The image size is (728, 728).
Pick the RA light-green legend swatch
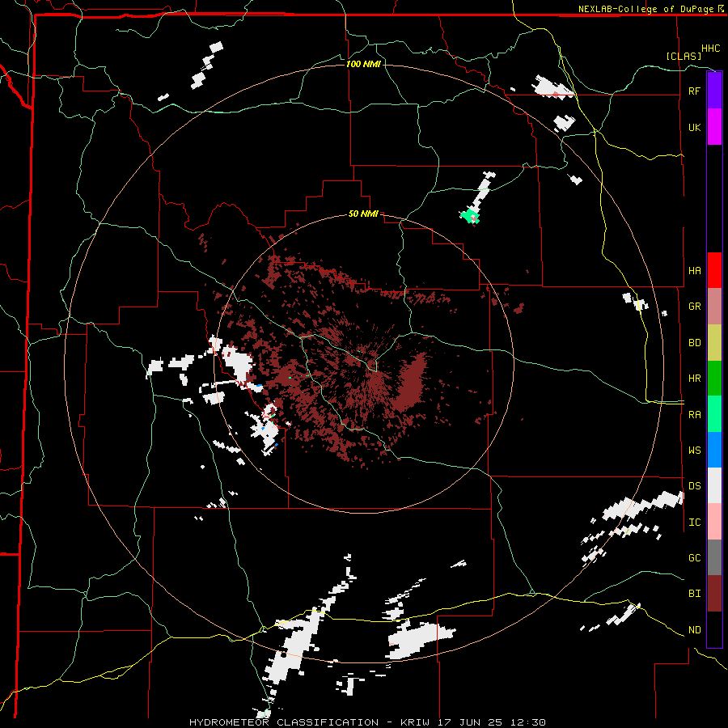[x=714, y=414]
